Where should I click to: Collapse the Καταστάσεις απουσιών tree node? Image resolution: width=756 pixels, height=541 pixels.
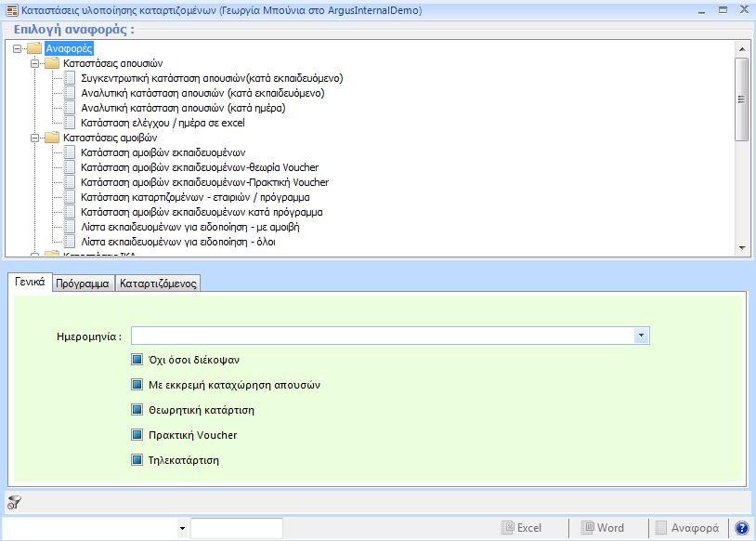[x=35, y=63]
